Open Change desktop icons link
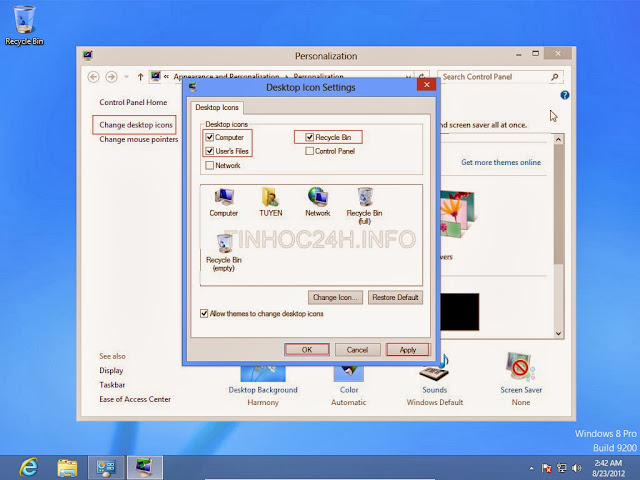 (x=136, y=125)
